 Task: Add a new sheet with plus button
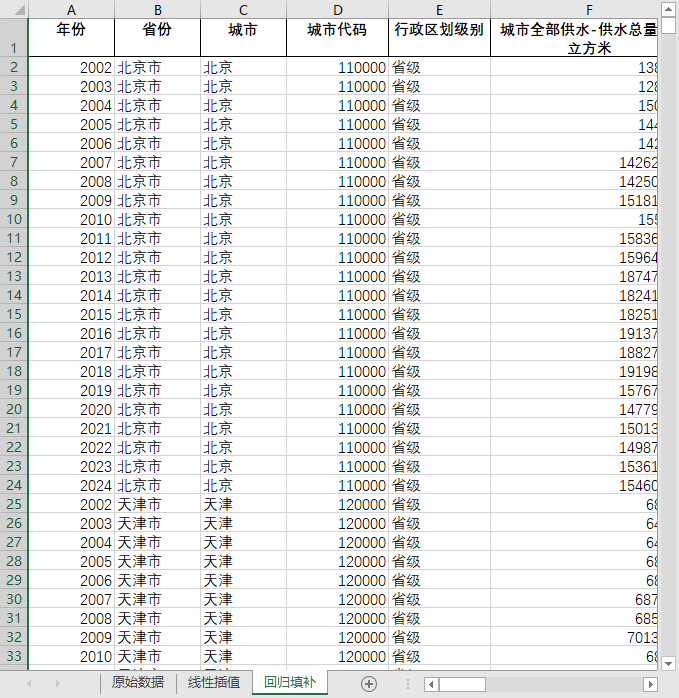369,683
